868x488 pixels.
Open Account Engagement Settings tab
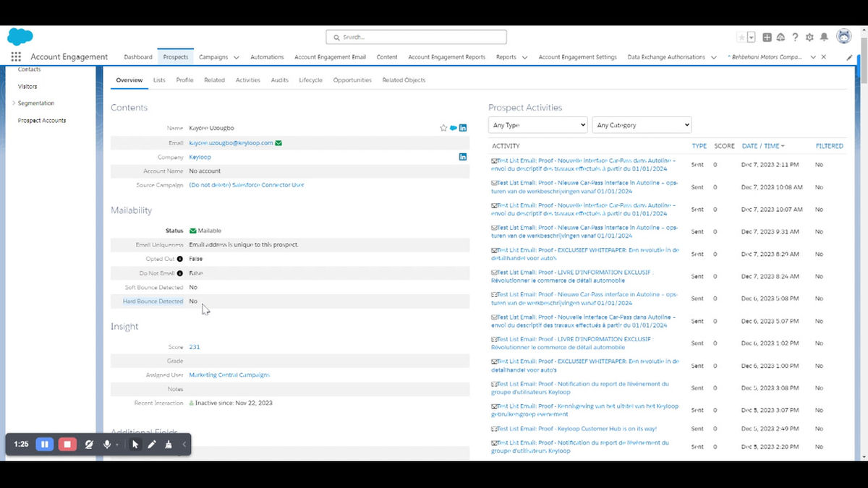pyautogui.click(x=577, y=57)
